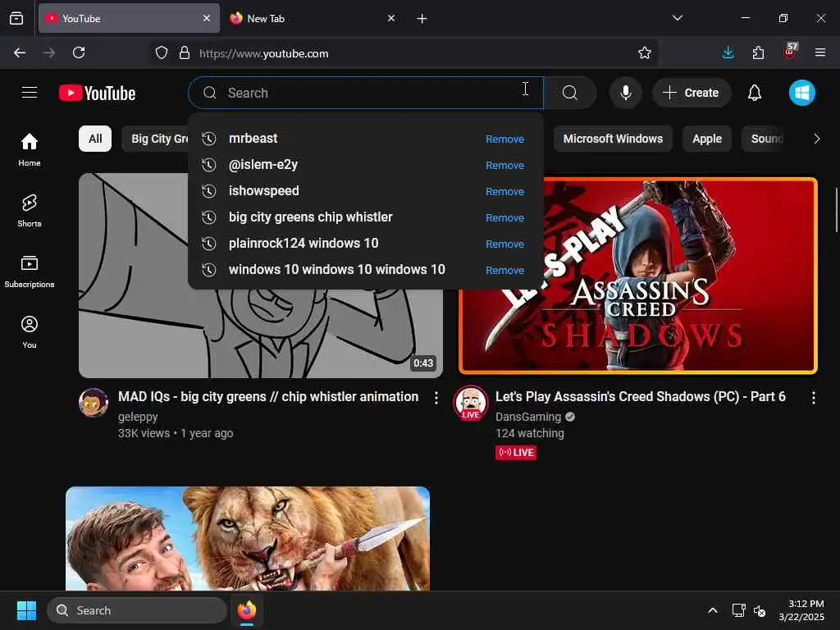Choose windows 10 windows 10 windows 10 suggestion
This screenshot has height=630, width=840.
pos(364,269)
